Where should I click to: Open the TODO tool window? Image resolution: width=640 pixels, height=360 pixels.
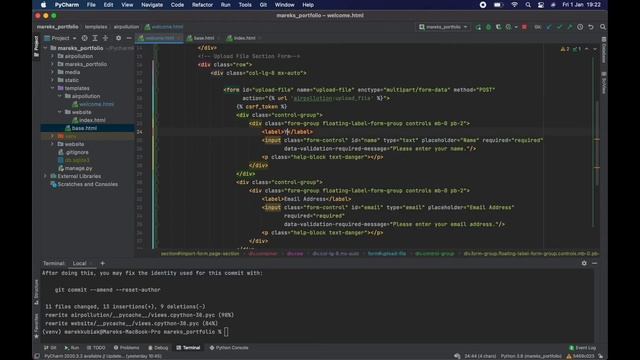(96, 348)
